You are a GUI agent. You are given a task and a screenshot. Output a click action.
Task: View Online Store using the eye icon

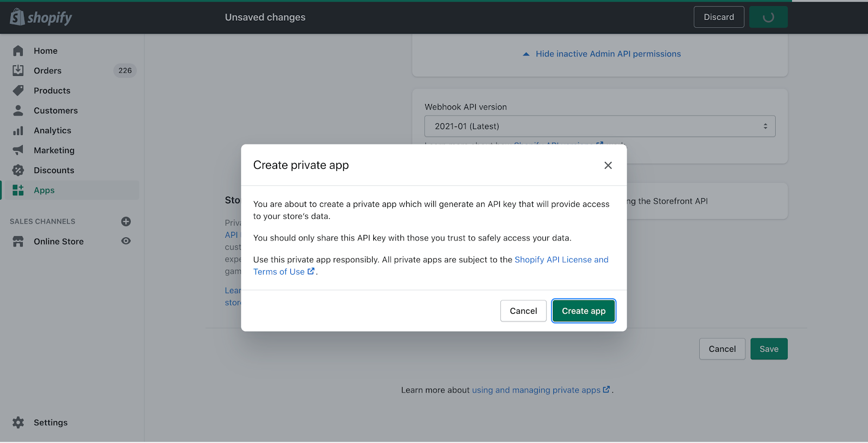coord(126,241)
